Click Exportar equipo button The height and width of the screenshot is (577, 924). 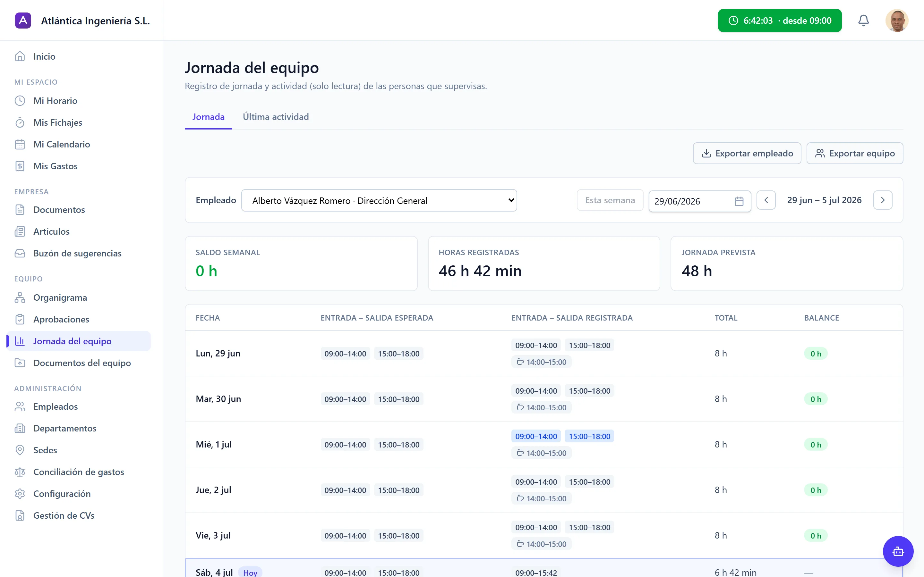click(x=854, y=154)
